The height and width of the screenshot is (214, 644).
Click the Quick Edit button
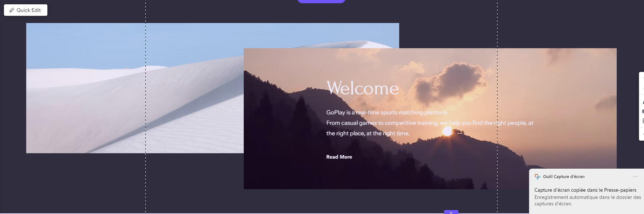25,10
